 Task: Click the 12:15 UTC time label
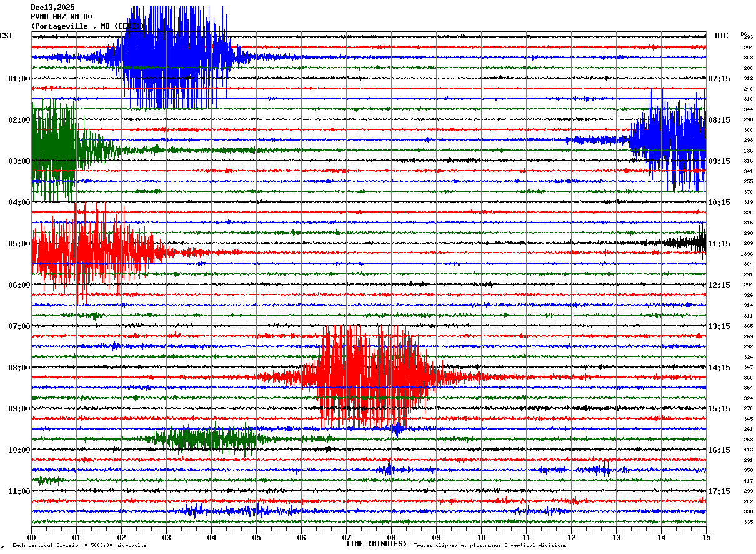719,285
